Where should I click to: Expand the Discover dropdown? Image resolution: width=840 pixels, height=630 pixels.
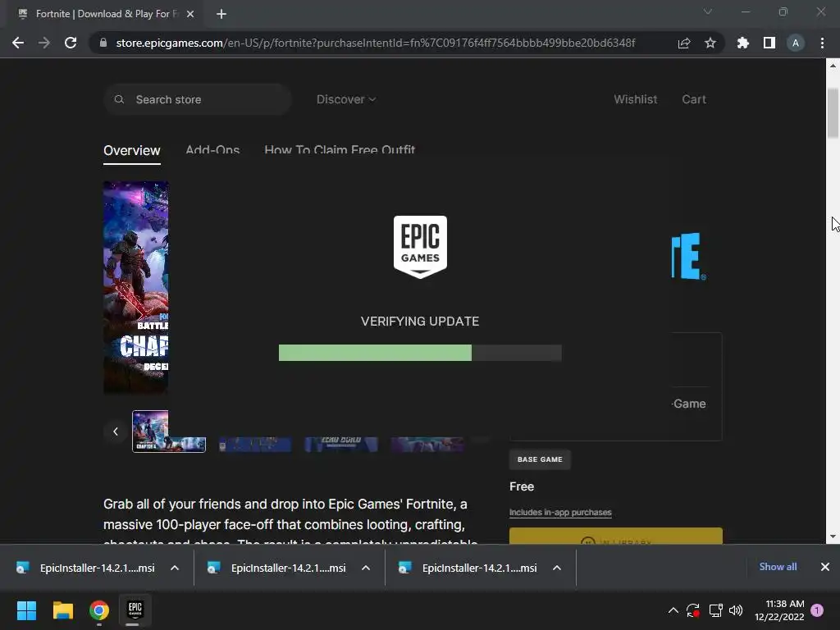click(x=346, y=99)
